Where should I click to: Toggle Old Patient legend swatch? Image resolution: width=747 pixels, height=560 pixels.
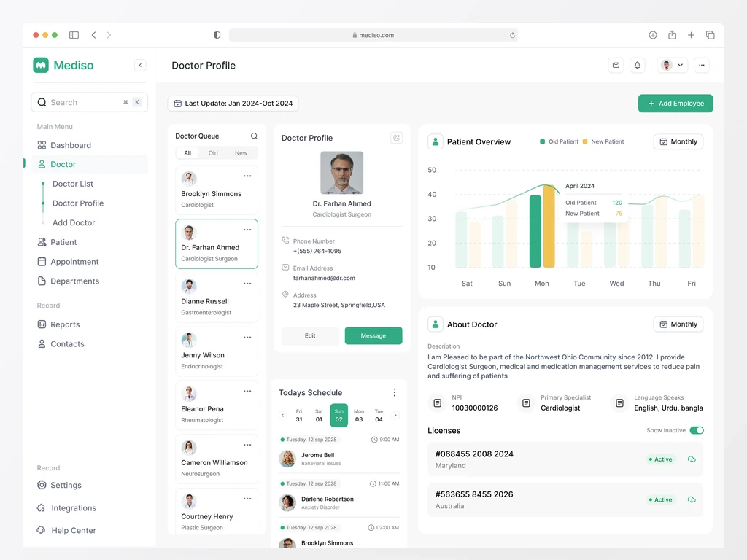[x=542, y=142]
